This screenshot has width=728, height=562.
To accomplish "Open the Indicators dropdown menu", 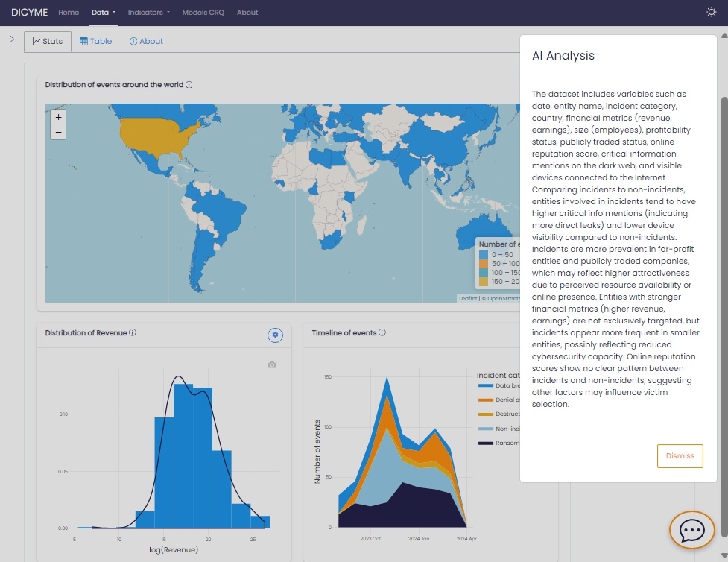I will pos(148,13).
